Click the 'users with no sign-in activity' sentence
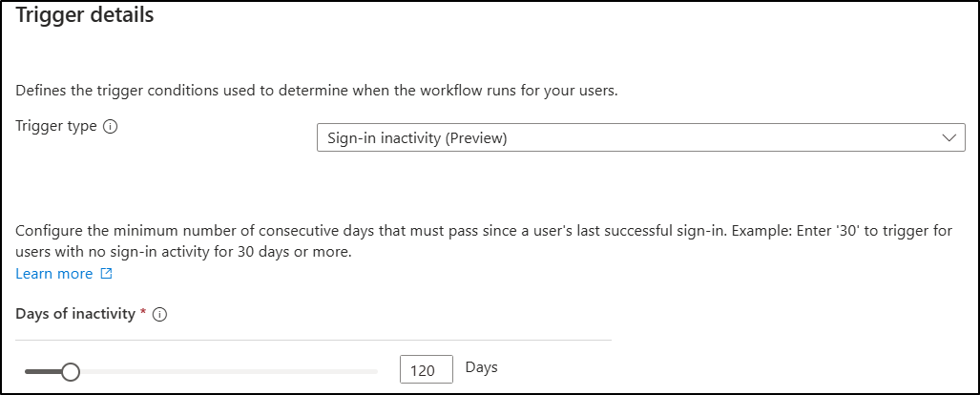Viewport: 980px width, 395px height. pyautogui.click(x=184, y=253)
